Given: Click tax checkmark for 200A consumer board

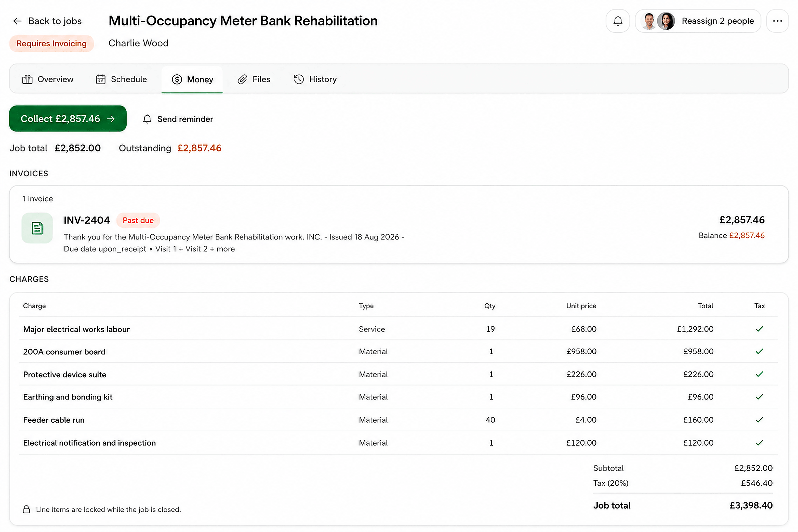Looking at the screenshot, I should pos(759,351).
